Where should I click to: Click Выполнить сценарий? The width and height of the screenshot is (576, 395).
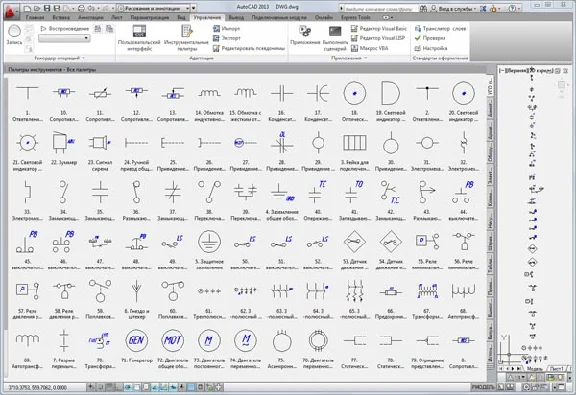(335, 38)
